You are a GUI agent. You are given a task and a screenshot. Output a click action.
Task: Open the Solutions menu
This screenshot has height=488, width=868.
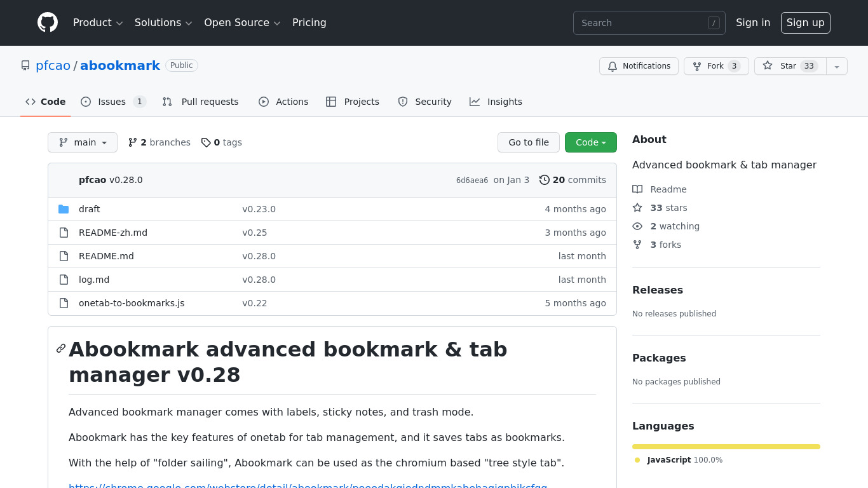click(x=163, y=23)
